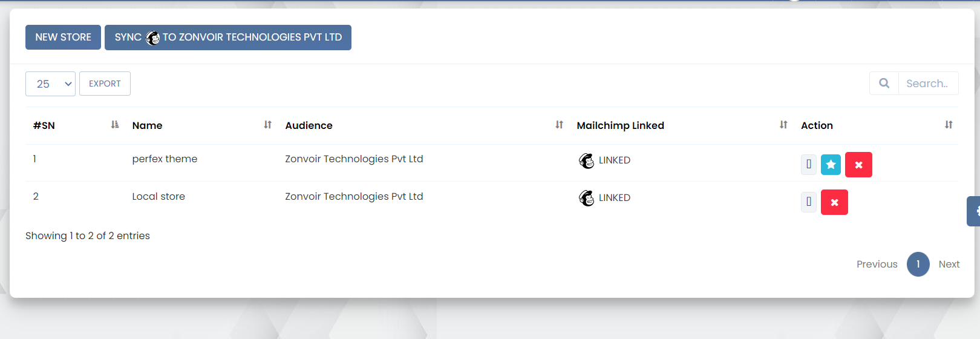Click the Mailchimp Linked header text
Viewport: 980px width, 339px height.
[x=620, y=125]
